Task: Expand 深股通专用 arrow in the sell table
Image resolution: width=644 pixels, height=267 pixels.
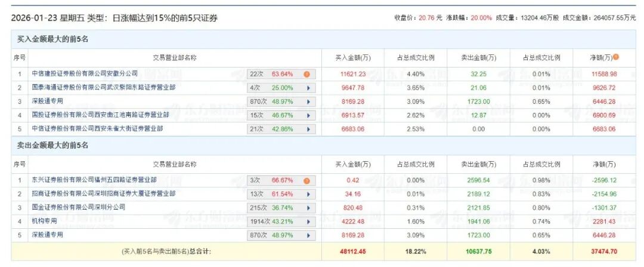Action: point(308,235)
